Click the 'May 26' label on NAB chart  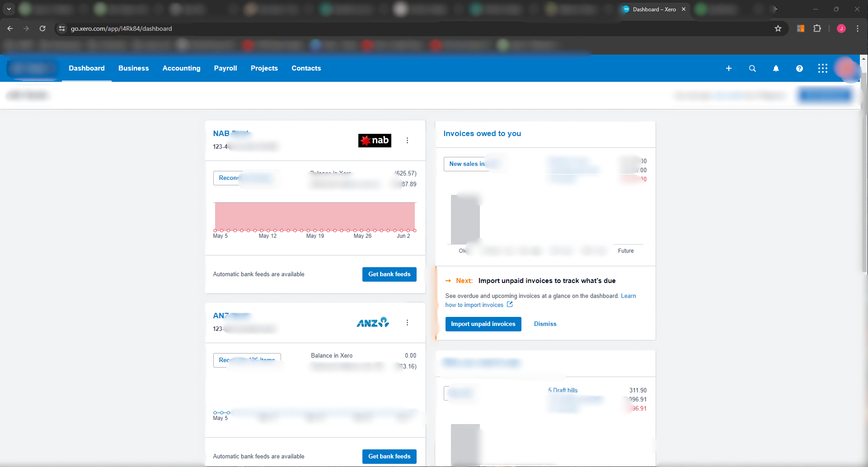click(362, 236)
